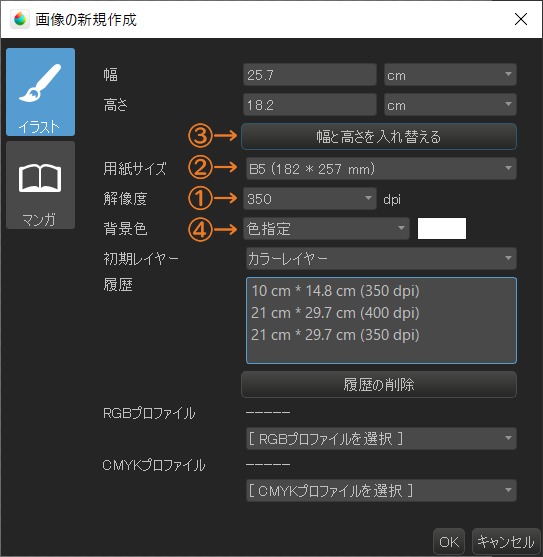Viewport: 543px width, 557px height.
Task: Open the 背景色 色指定 dropdown
Action: coord(326,228)
